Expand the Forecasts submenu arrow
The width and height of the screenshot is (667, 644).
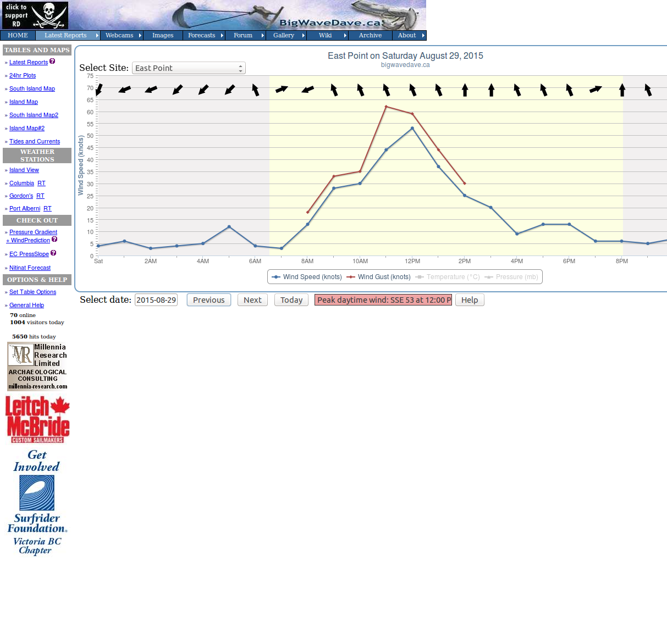[223, 35]
